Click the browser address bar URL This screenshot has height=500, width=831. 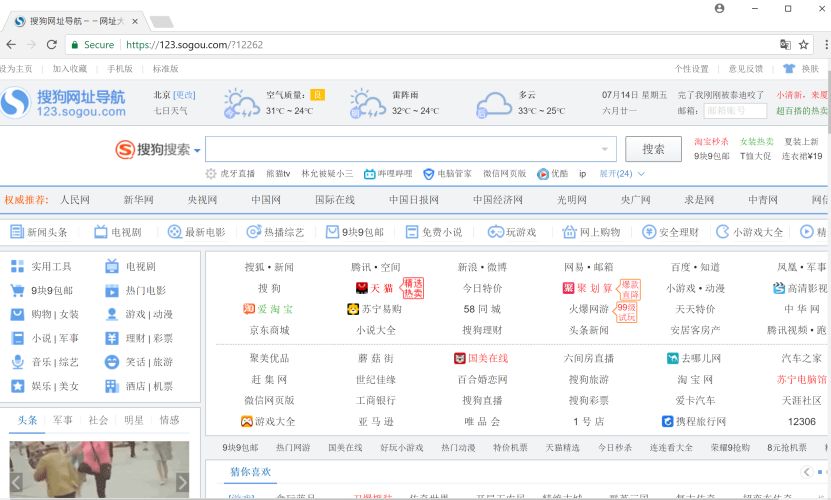tap(194, 45)
